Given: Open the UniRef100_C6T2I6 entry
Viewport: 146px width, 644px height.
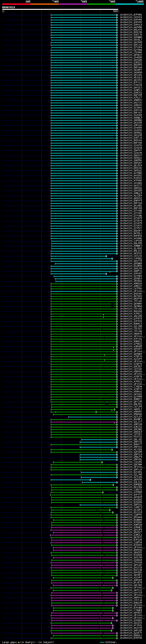Looking at the screenshot, I should click(x=131, y=256).
